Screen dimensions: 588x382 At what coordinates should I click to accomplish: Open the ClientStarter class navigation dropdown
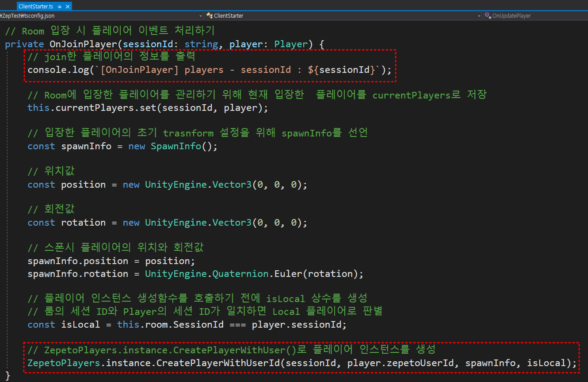pos(344,15)
